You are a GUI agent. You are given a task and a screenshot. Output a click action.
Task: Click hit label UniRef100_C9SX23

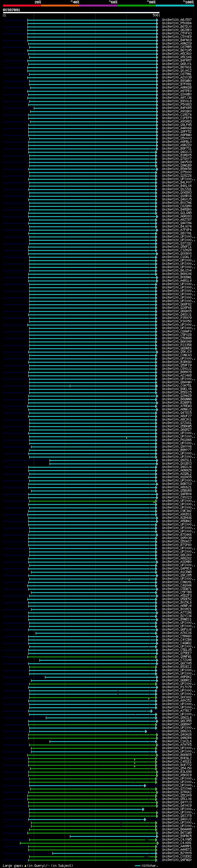point(176,497)
